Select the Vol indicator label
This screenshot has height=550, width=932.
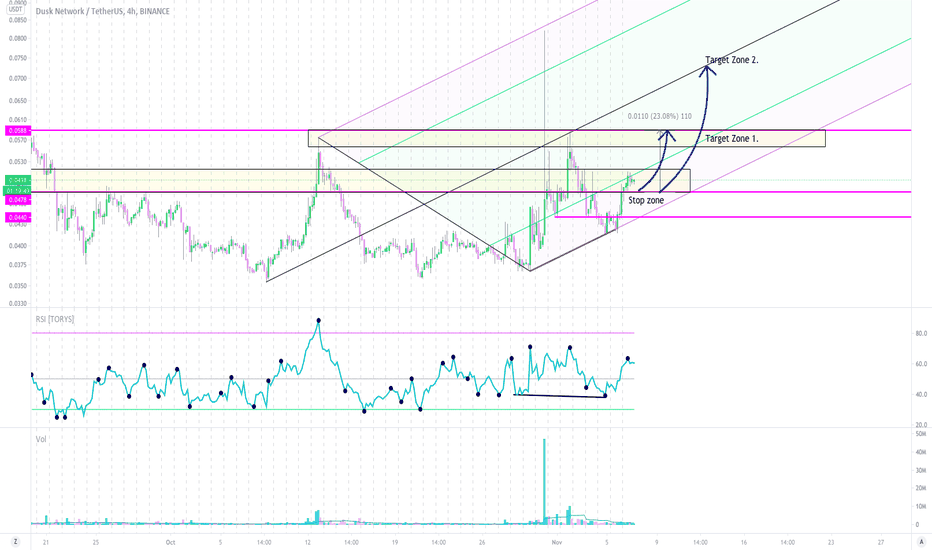click(x=41, y=439)
